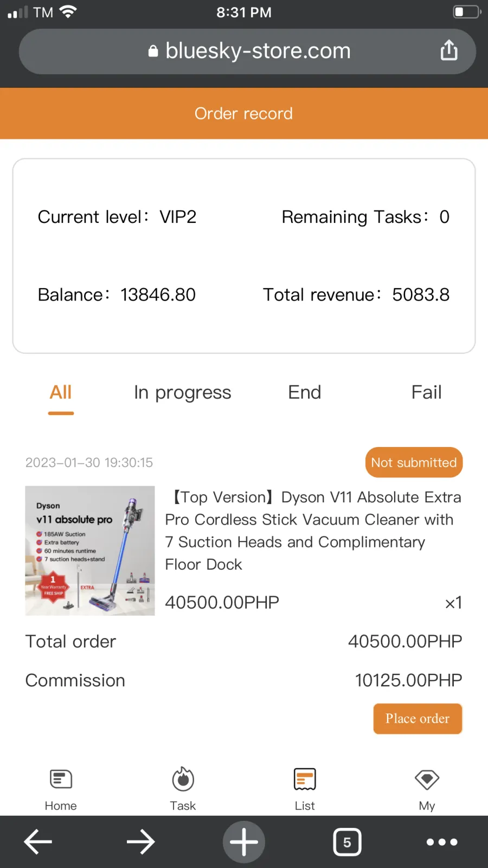Open the Home icon in bottom navigation
Viewport: 488px width, 868px height.
click(61, 780)
